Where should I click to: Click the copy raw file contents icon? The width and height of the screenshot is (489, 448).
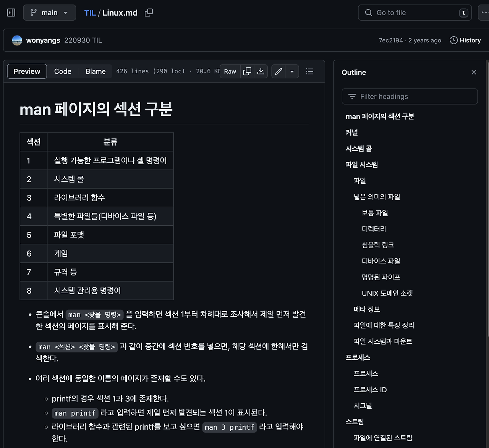coord(247,71)
